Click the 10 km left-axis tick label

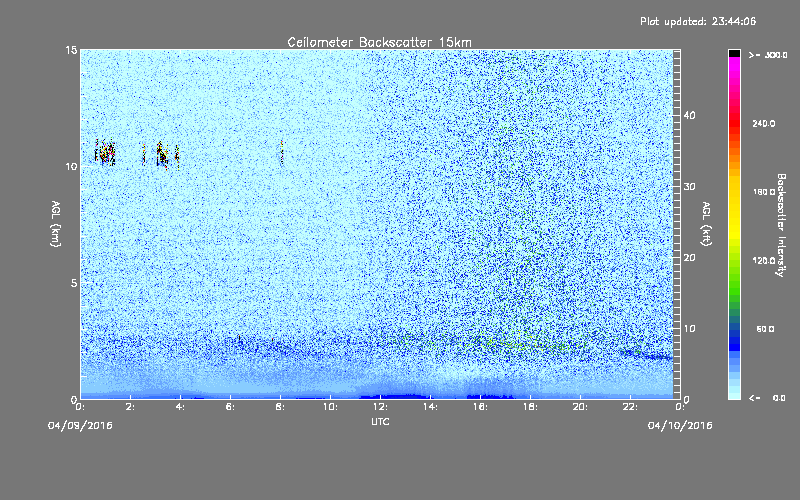point(71,166)
